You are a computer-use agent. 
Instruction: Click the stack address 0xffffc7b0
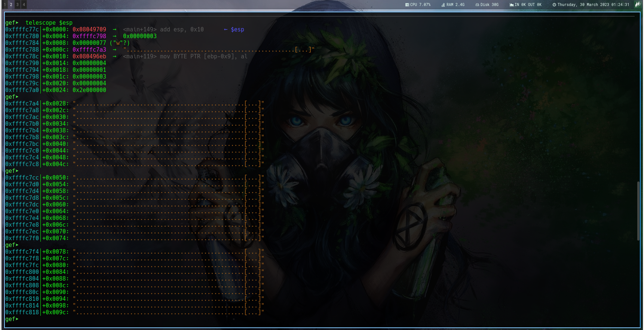tap(22, 124)
